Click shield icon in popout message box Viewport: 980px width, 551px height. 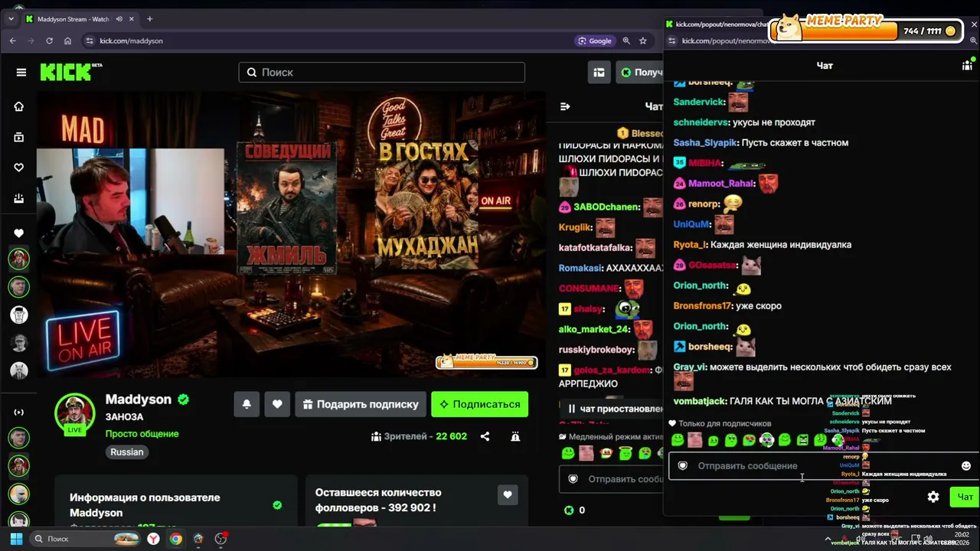(682, 465)
